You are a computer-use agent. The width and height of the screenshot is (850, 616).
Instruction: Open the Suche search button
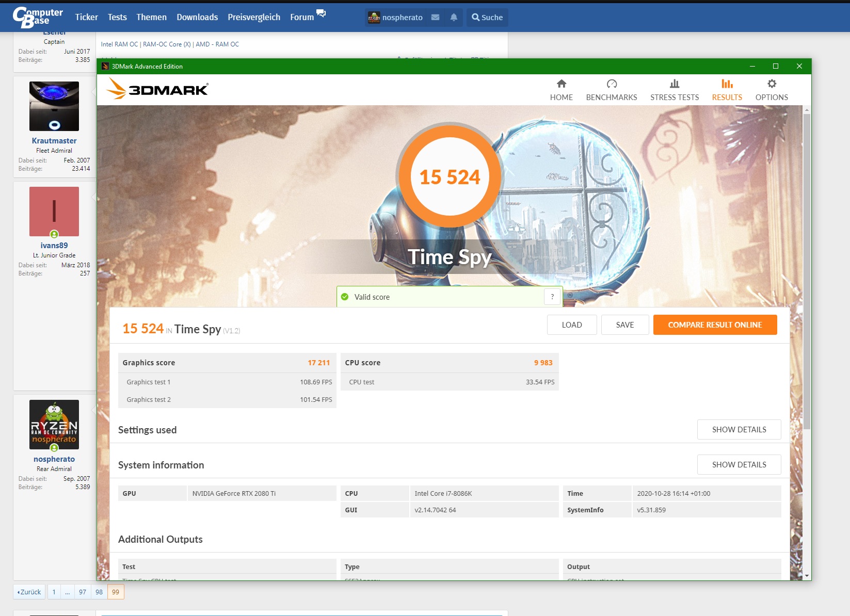click(487, 18)
